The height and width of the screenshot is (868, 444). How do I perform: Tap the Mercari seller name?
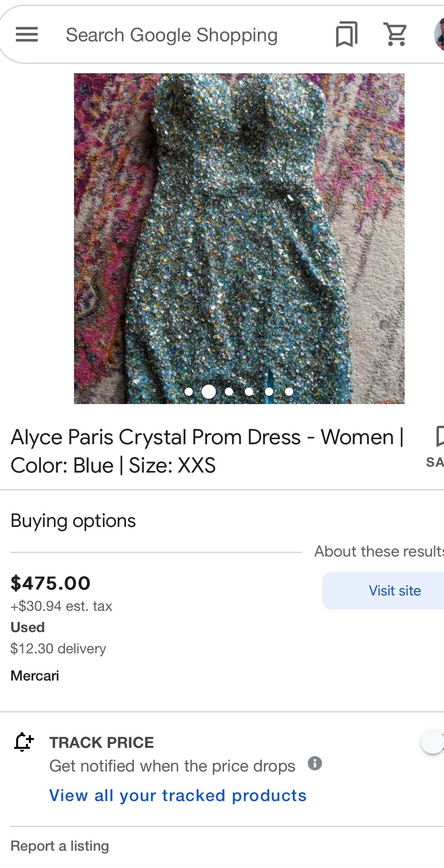click(x=35, y=676)
